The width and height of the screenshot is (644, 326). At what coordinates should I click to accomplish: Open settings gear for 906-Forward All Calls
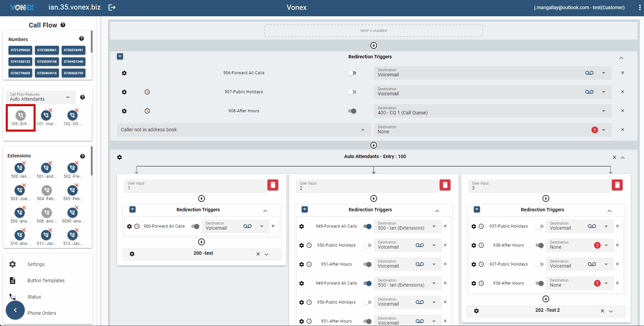(124, 73)
